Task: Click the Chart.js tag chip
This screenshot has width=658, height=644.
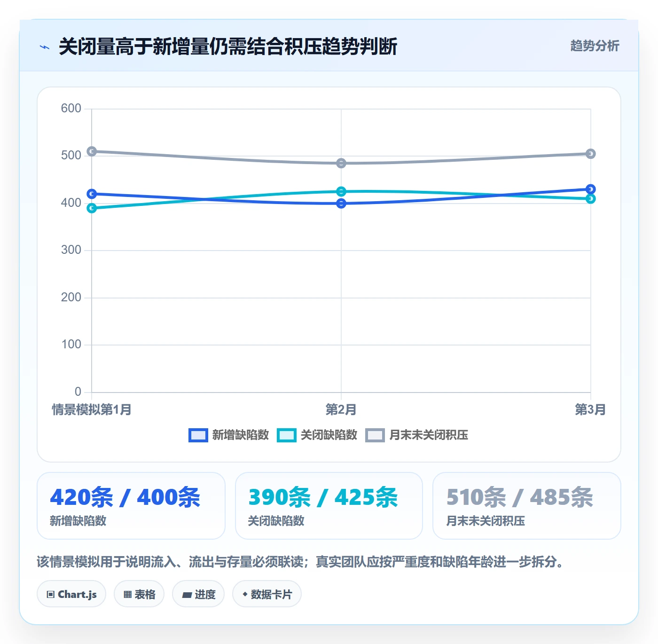Action: [x=71, y=594]
